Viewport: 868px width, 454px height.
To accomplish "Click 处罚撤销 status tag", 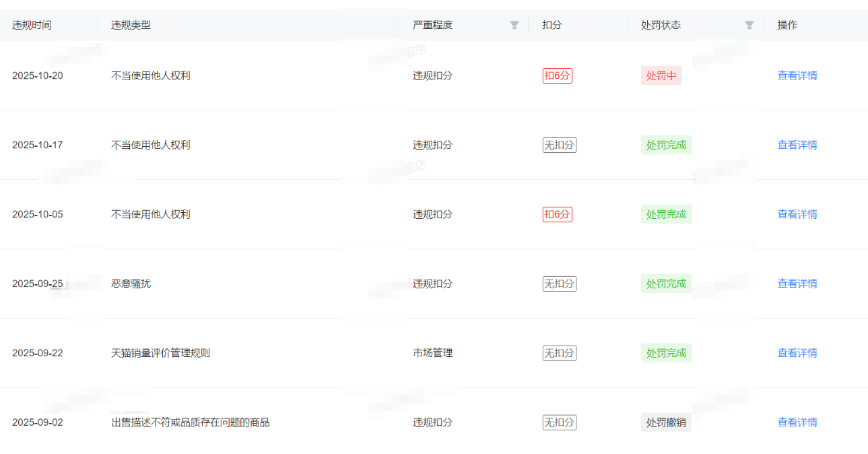I will [x=666, y=423].
